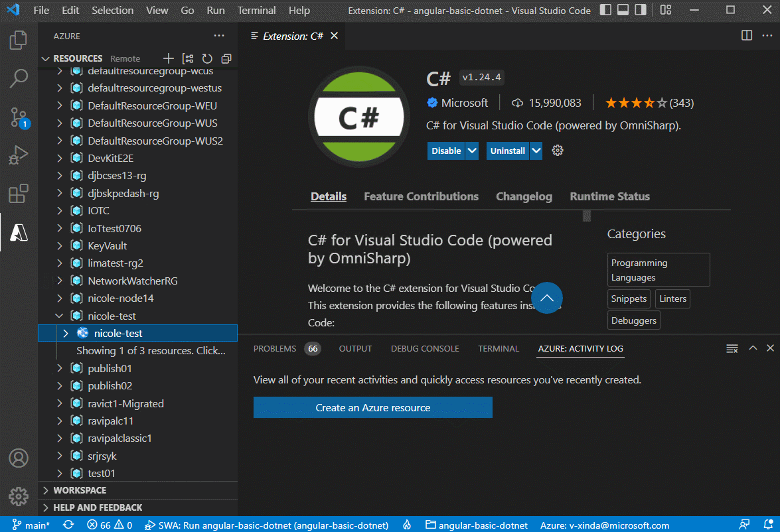Viewport: 780px width, 532px height.
Task: Maximize the bottom panel size
Action: pyautogui.click(x=753, y=348)
